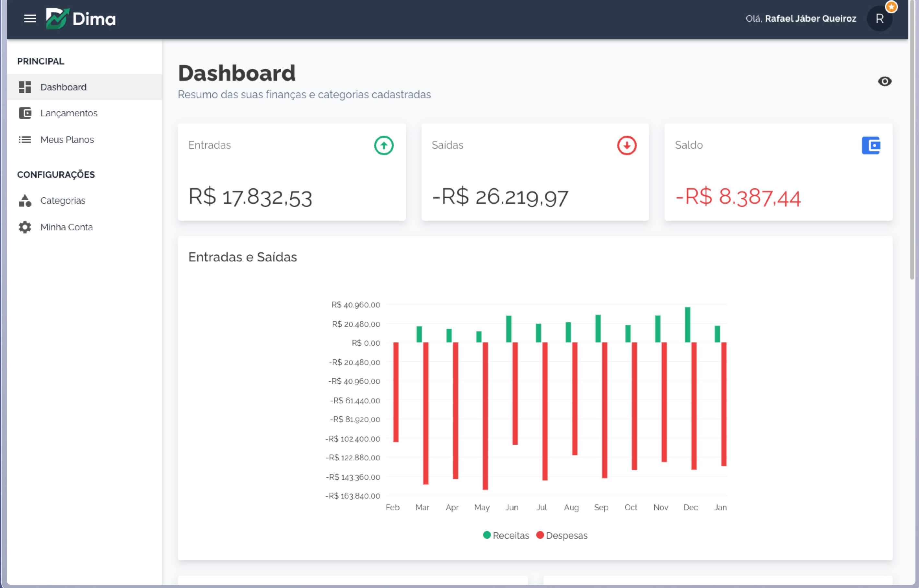Click the Entradas value R$ 17.832,53
Image resolution: width=919 pixels, height=588 pixels.
(x=250, y=197)
